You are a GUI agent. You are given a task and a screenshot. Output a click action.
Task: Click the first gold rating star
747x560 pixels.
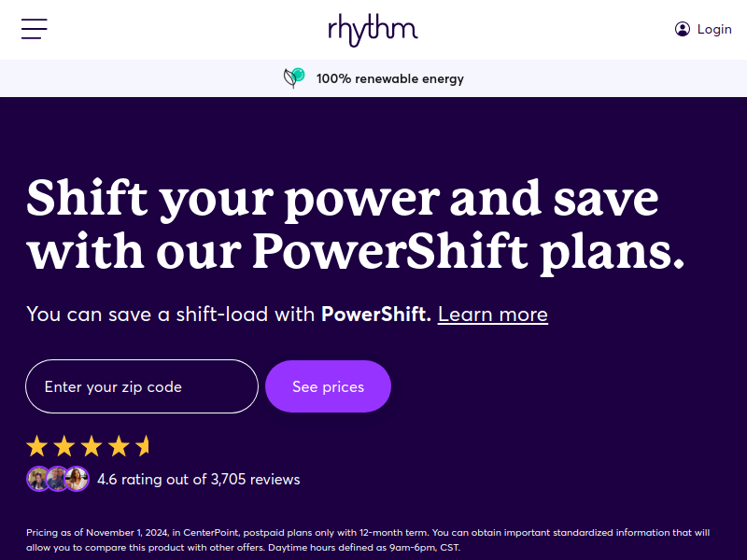point(36,447)
